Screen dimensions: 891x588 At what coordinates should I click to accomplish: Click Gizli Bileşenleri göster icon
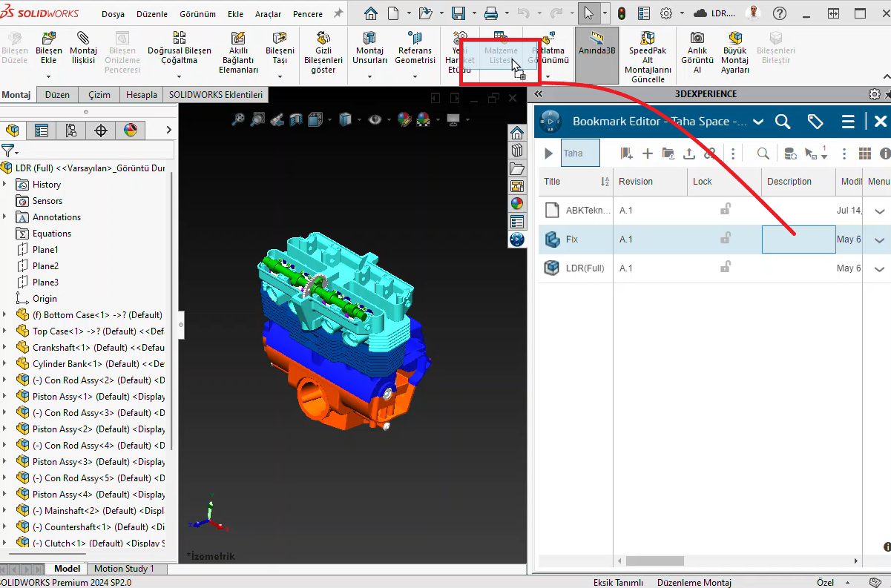323,39
